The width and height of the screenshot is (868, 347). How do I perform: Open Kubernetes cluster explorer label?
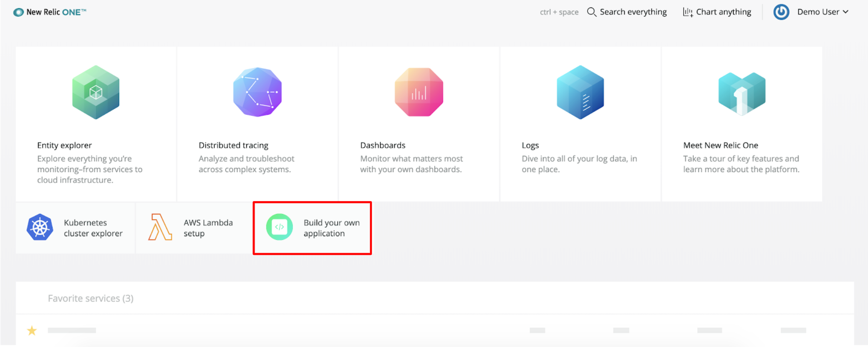tap(93, 228)
